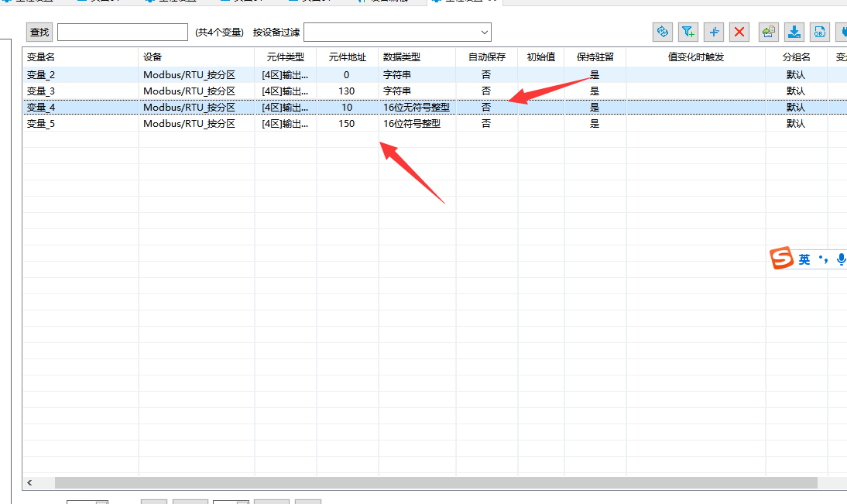This screenshot has height=504, width=847.
Task: Click the (共4个变量) count label
Action: [x=219, y=33]
